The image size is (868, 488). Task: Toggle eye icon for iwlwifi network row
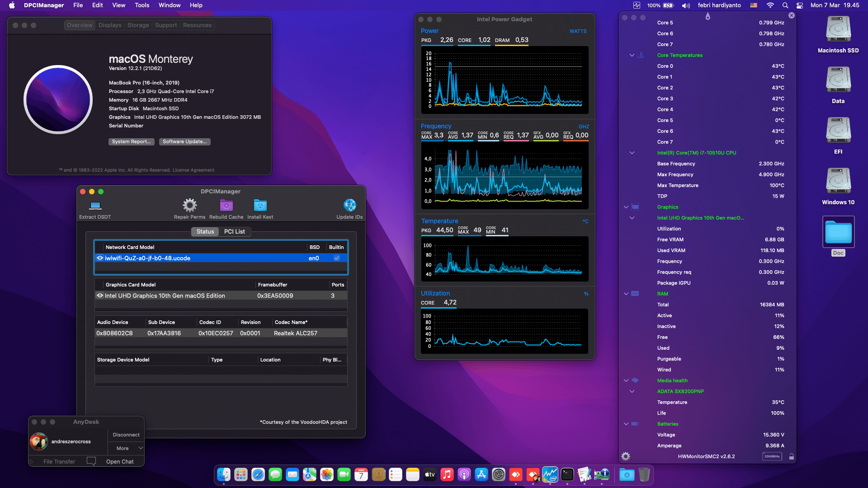tap(100, 258)
